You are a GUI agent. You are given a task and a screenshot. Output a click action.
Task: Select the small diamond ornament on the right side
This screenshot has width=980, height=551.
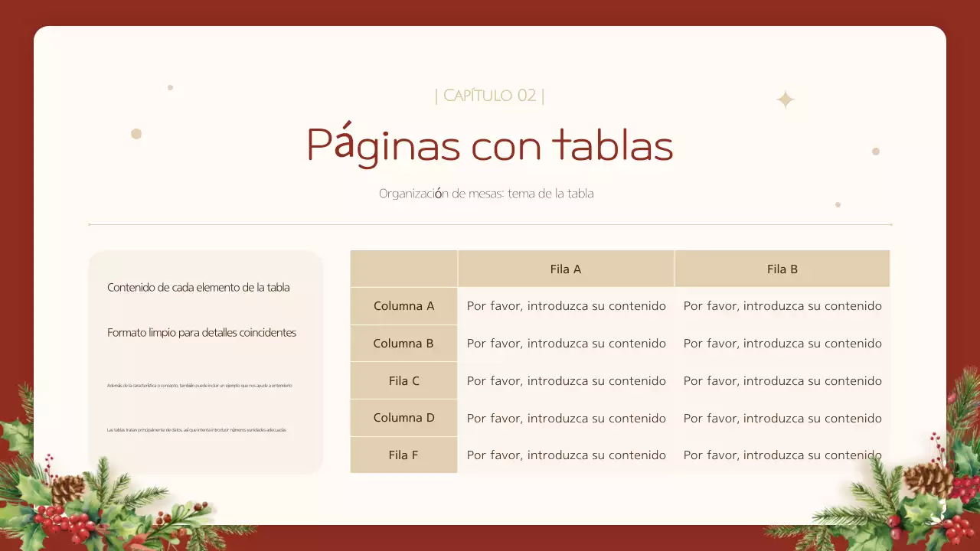pyautogui.click(x=838, y=204)
